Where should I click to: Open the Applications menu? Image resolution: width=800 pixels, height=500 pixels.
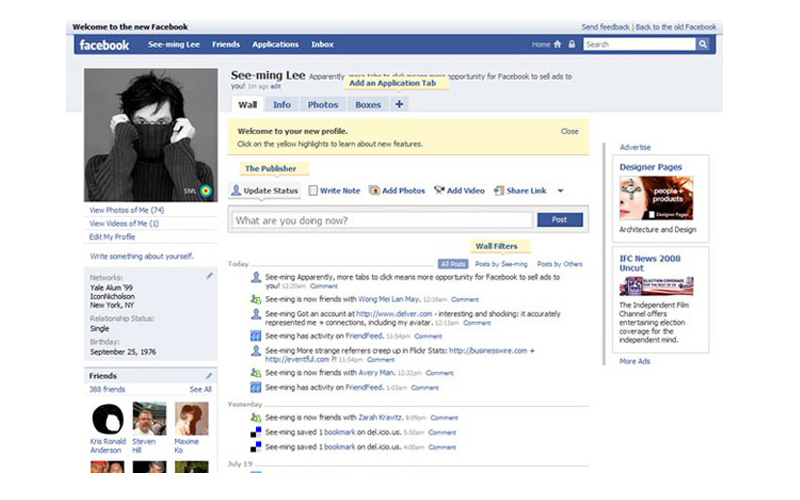point(275,44)
